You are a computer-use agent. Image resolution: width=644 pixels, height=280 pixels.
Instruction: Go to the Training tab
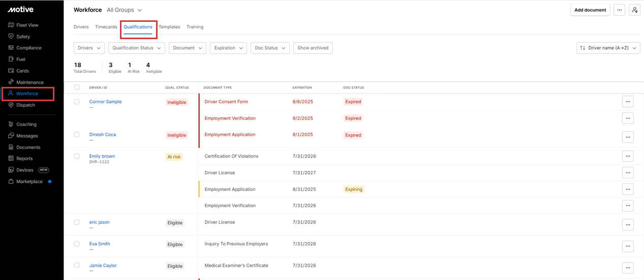click(195, 27)
